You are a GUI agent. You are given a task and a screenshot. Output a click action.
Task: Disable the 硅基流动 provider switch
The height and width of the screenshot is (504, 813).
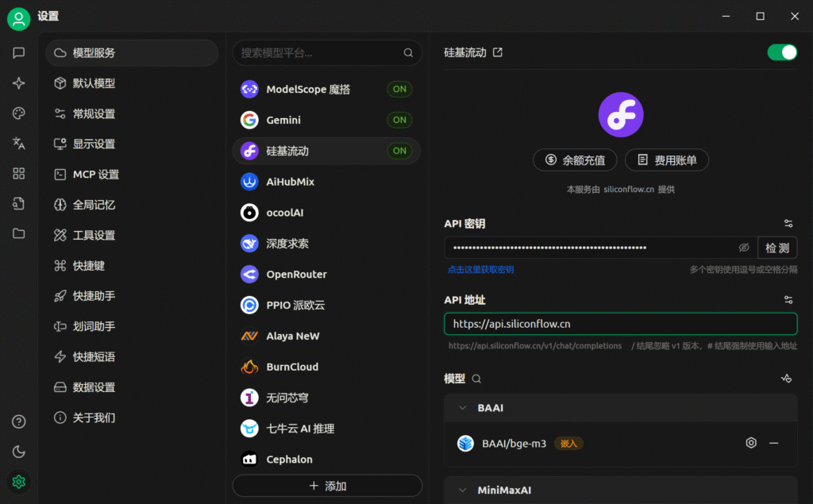click(x=781, y=52)
